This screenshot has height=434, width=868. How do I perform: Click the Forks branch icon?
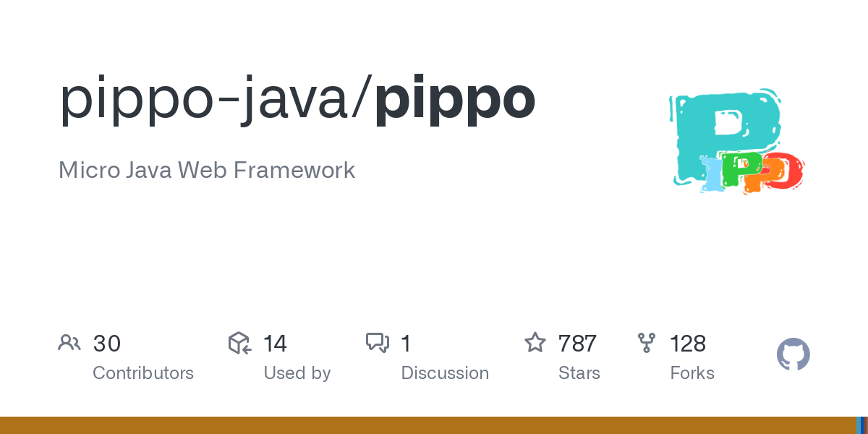(647, 343)
